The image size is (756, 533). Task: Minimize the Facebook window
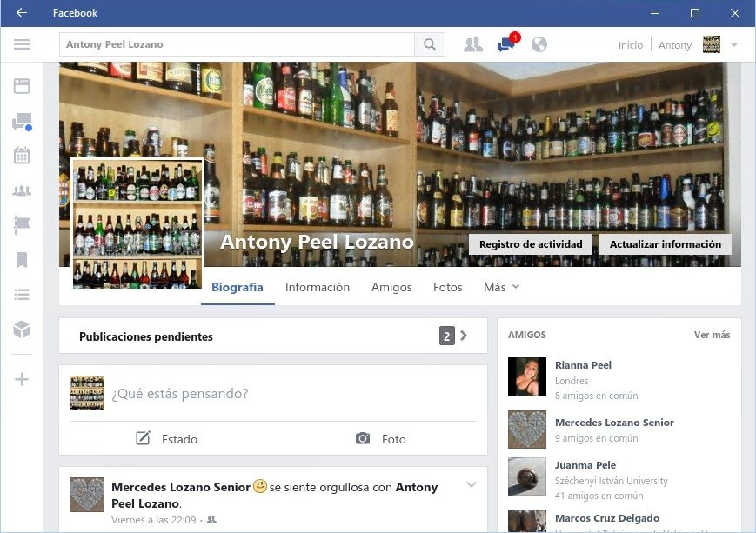pos(655,13)
